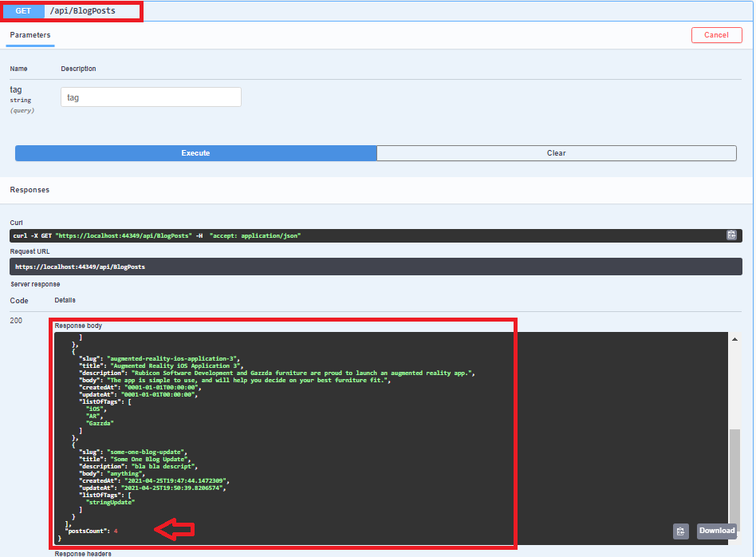Click the Name column header
Image resolution: width=756 pixels, height=557 pixels.
[19, 69]
